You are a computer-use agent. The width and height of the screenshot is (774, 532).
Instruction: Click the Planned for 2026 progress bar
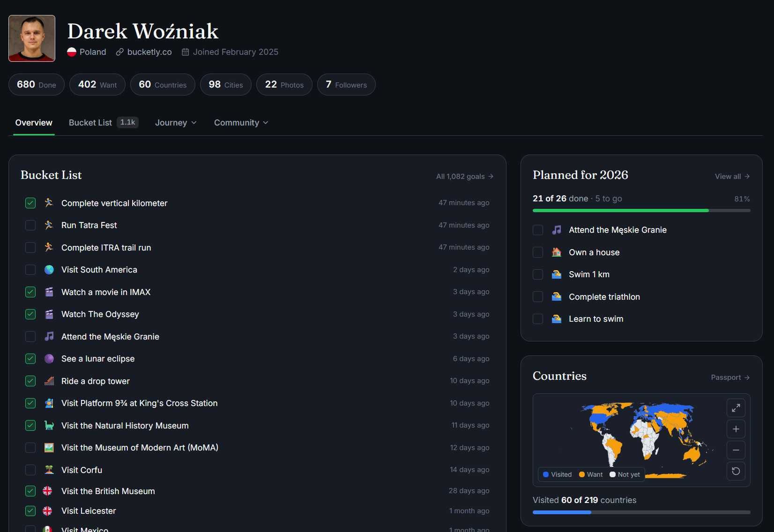pos(641,211)
